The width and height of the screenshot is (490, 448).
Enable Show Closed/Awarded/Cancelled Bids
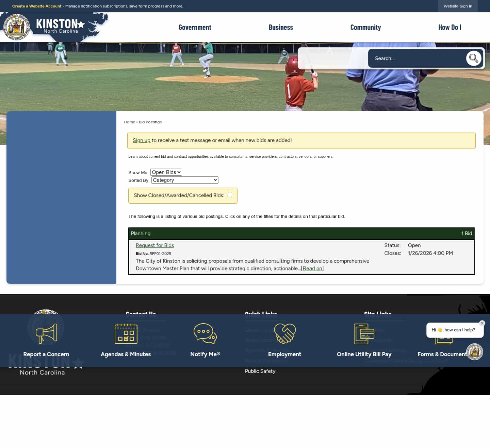(x=230, y=195)
